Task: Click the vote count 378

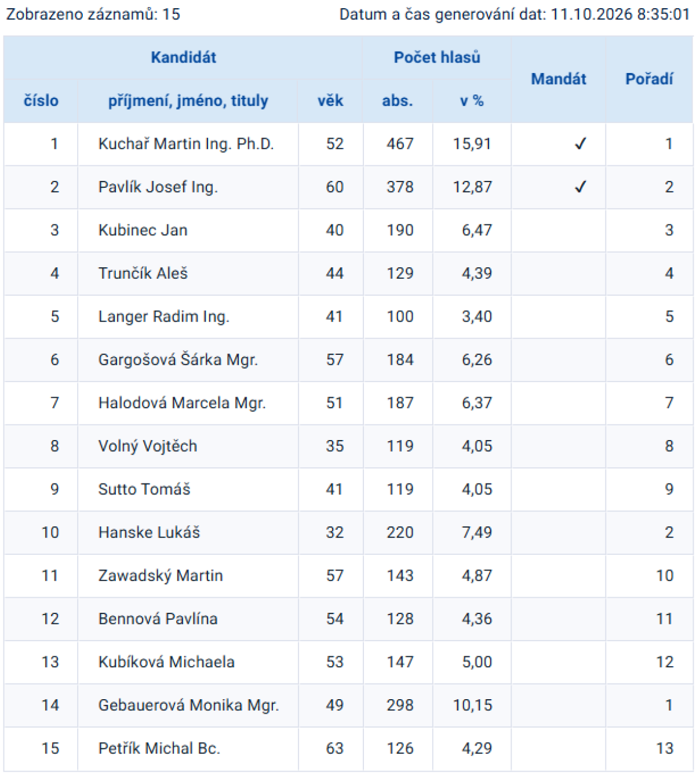Action: tap(400, 187)
